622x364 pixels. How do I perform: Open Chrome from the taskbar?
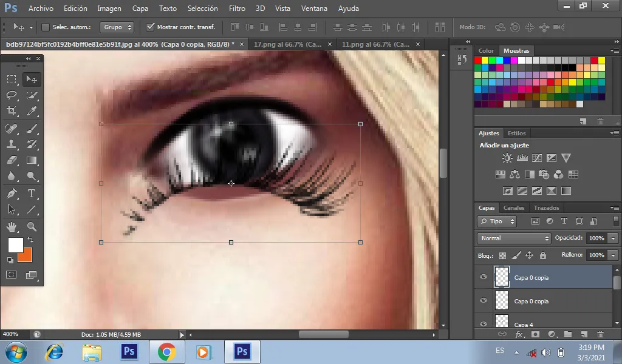point(166,352)
